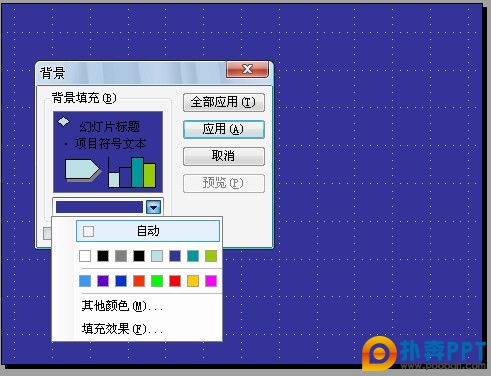This screenshot has height=376, width=491.
Task: Pick the orange-red color swatch
Action: click(x=139, y=281)
